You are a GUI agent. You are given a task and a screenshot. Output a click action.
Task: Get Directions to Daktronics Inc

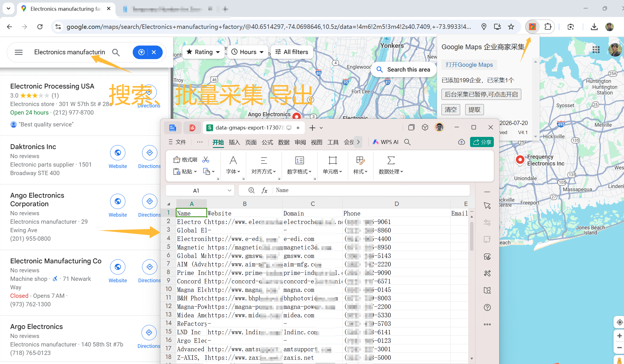point(149,153)
